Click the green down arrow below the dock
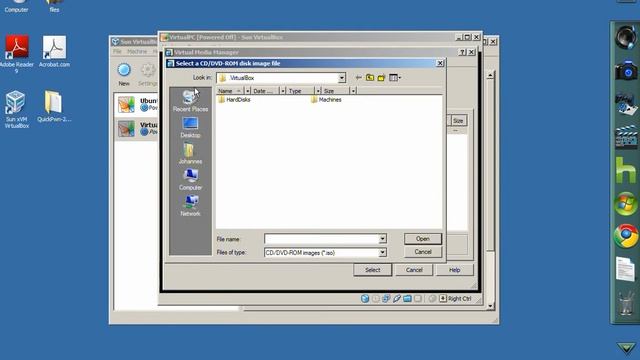This screenshot has width=640, height=360. [626, 348]
